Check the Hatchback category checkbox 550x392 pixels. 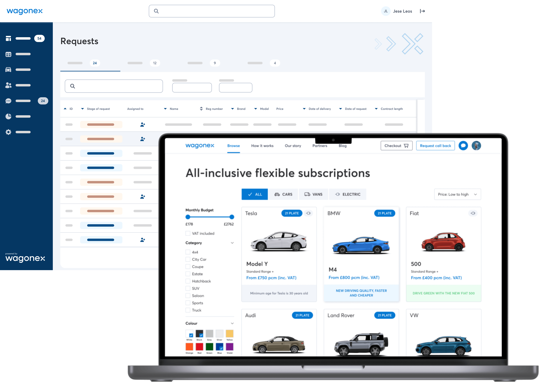pyautogui.click(x=188, y=281)
